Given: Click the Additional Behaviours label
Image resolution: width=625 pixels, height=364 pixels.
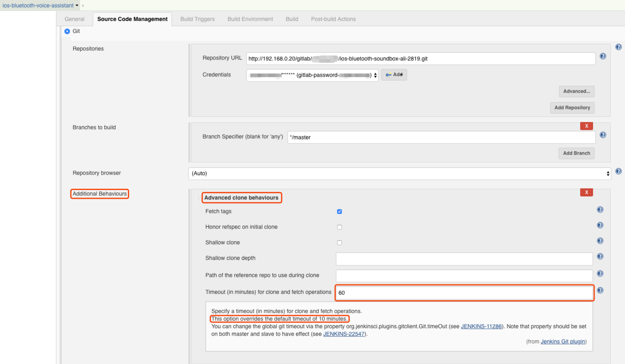Looking at the screenshot, I should coord(99,194).
